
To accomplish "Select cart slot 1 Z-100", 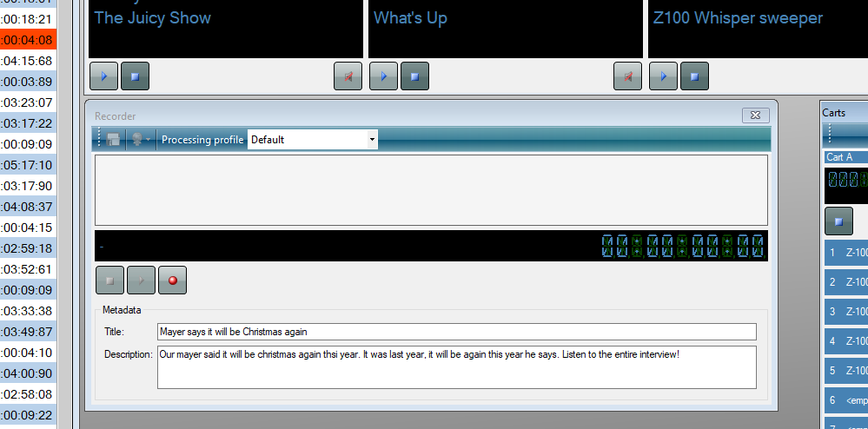I will (x=846, y=253).
